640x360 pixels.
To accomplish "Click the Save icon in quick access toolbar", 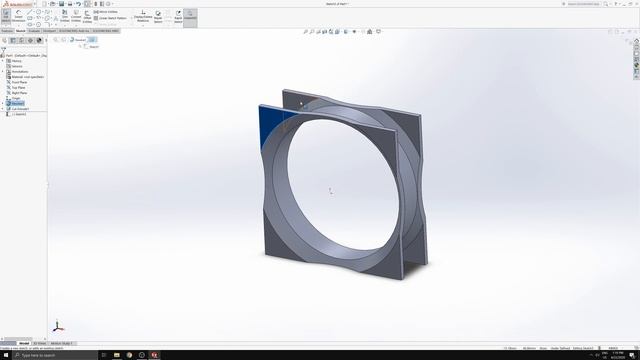I will coord(61,4).
